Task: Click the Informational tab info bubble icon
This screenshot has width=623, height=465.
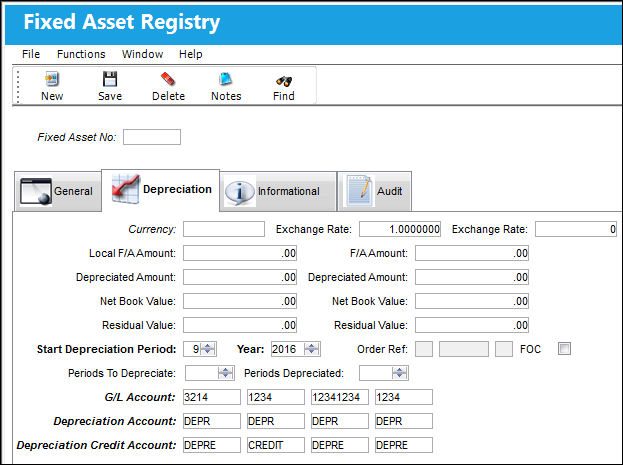Action: click(x=240, y=192)
